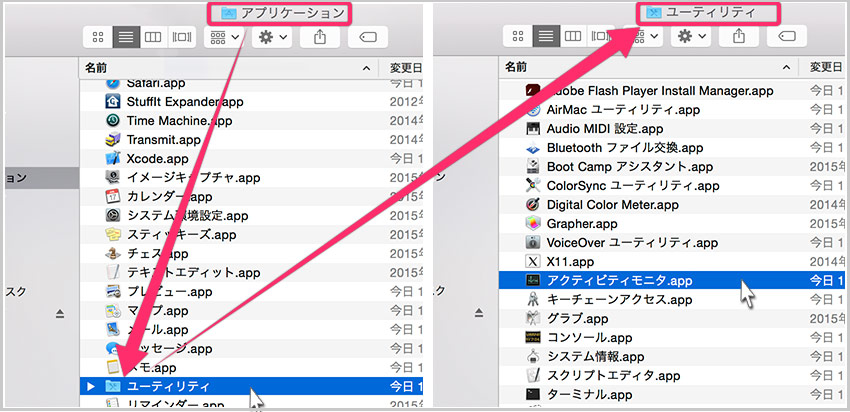Select Bluetooth ファイル交換.app icon
850x412 pixels.
(533, 147)
